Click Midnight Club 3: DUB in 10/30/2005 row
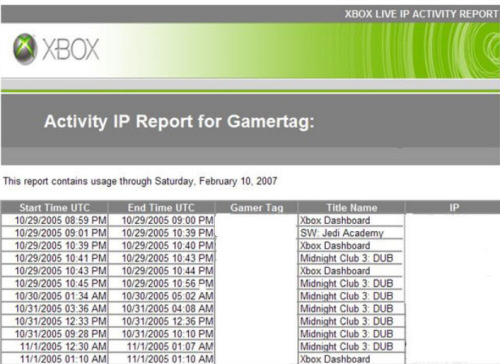The height and width of the screenshot is (364, 500). click(x=351, y=296)
